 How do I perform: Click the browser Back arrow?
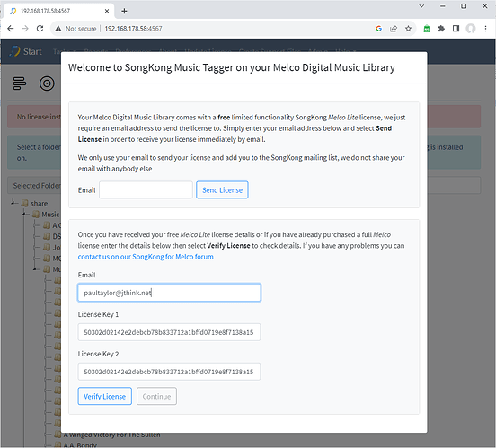[x=11, y=29]
